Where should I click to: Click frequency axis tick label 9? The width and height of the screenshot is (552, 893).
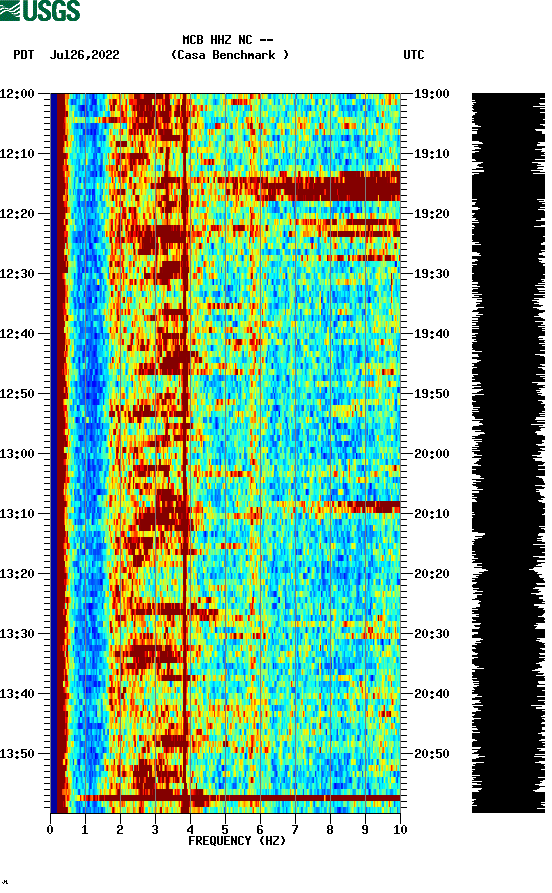pyautogui.click(x=365, y=830)
